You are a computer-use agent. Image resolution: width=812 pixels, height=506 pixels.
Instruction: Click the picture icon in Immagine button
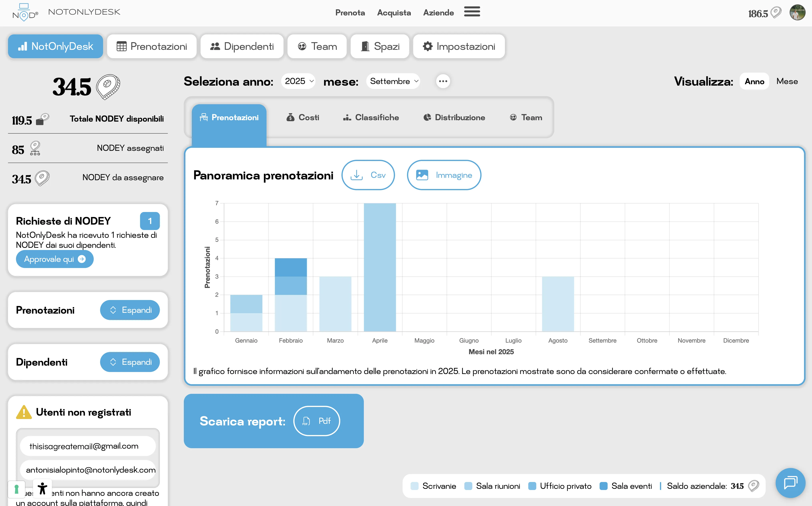(422, 175)
